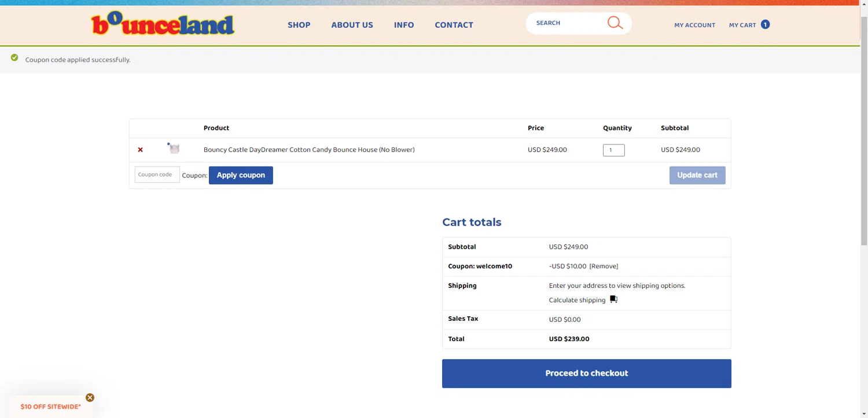Screen dimensions: 868x418
Task: Open the bounce house product thumbnail
Action: 174,149
